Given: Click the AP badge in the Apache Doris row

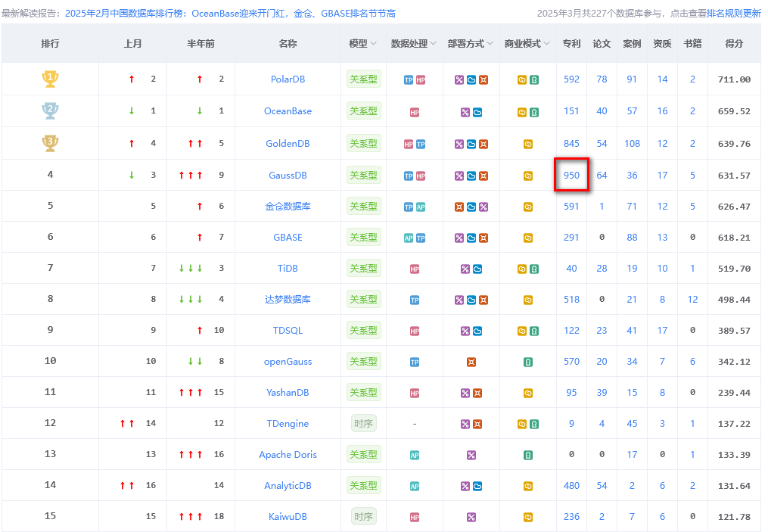Looking at the screenshot, I should [x=415, y=455].
